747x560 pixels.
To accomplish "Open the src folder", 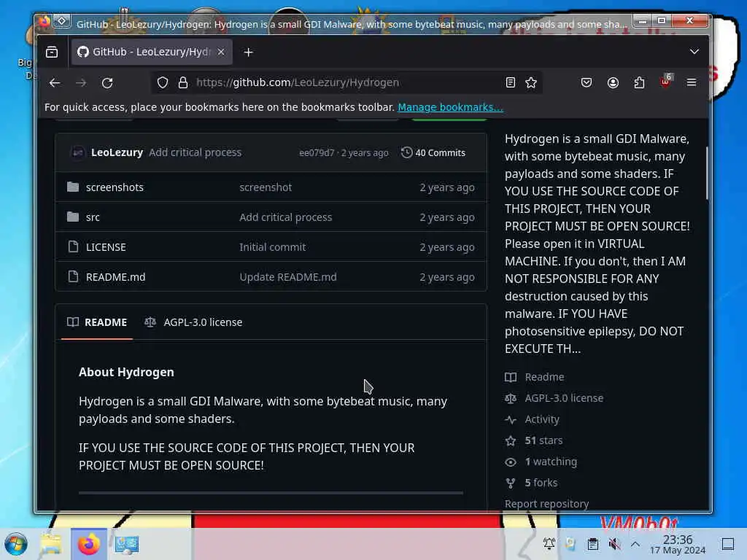I will [x=93, y=217].
